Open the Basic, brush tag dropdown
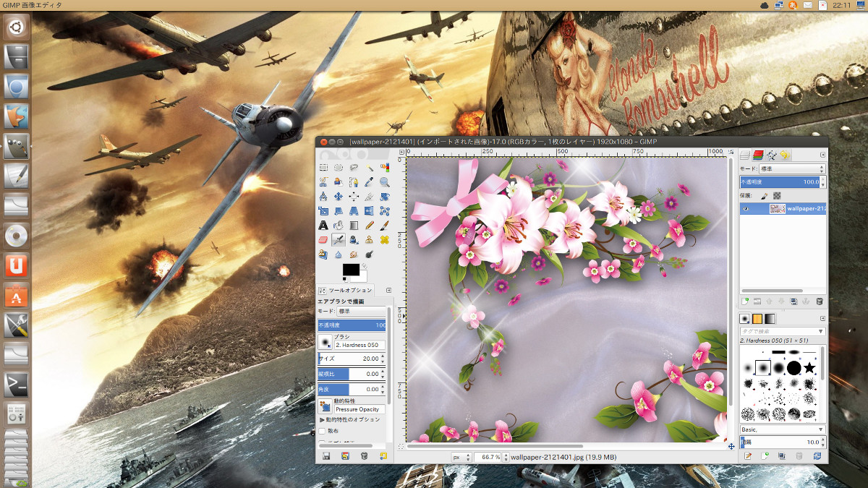The image size is (868, 488). [782, 429]
